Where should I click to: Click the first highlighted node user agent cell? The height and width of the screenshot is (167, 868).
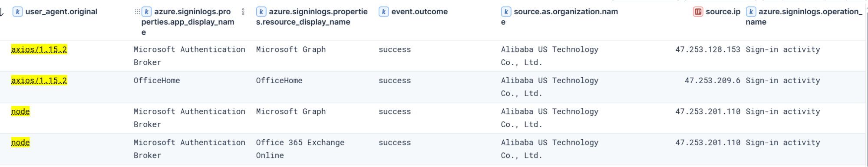(x=20, y=111)
